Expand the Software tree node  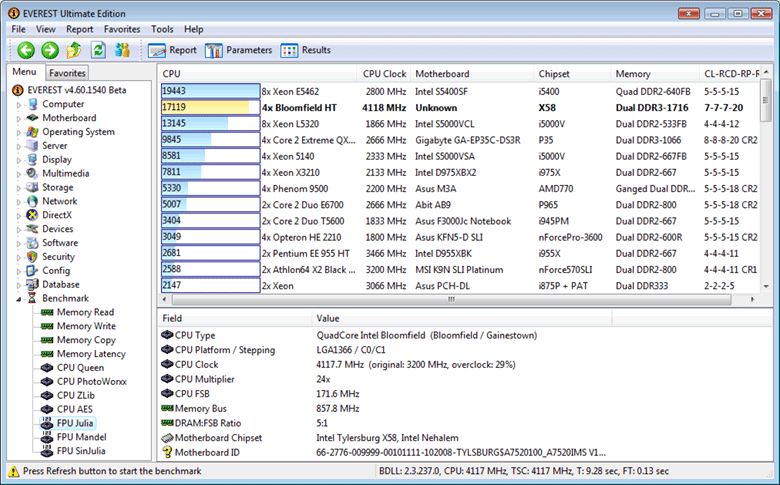point(19,244)
